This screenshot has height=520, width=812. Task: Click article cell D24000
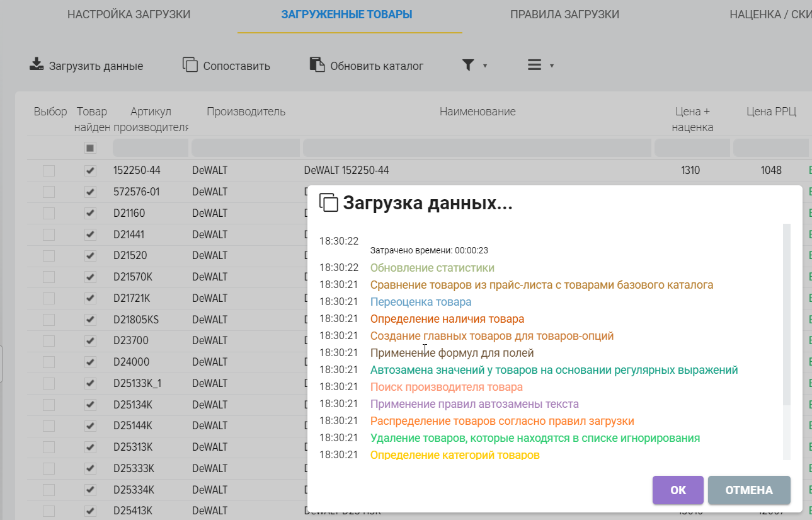[x=130, y=362]
